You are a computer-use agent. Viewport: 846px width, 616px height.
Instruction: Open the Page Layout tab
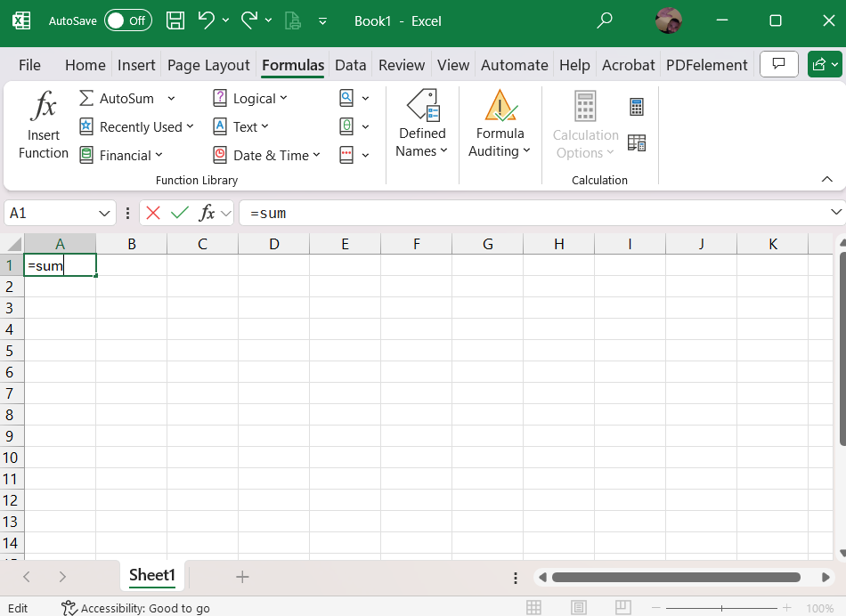[208, 65]
